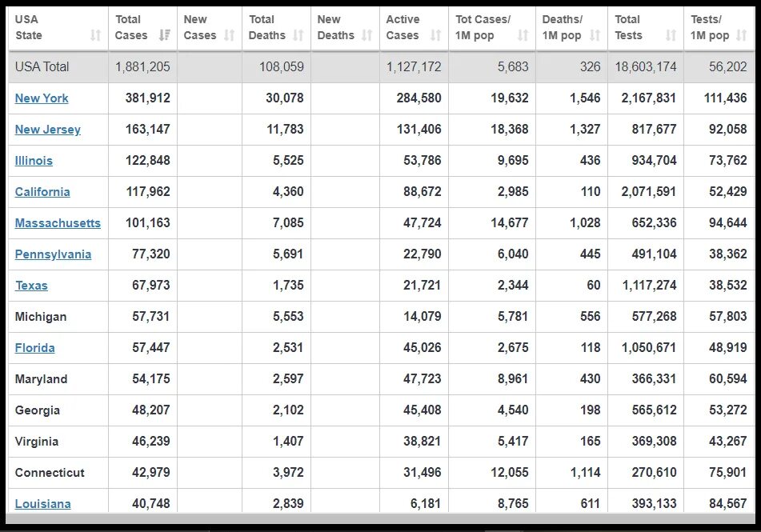Image resolution: width=761 pixels, height=532 pixels.
Task: Sort by Tests/1M pop arrows icon
Action: tap(741, 35)
